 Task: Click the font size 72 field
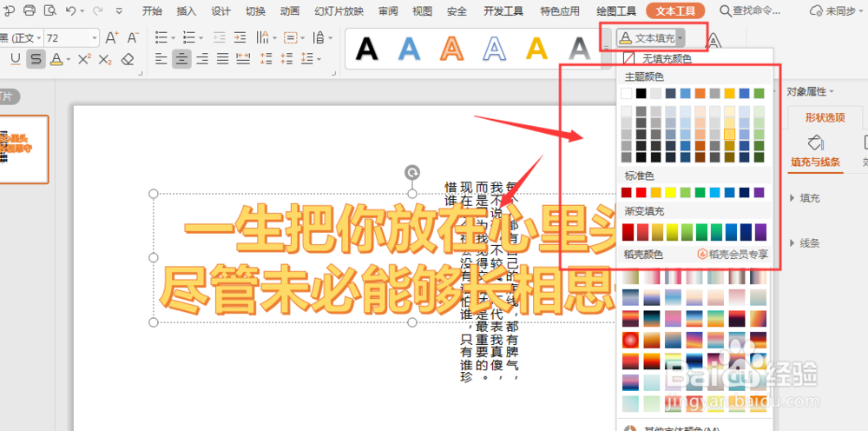point(67,38)
